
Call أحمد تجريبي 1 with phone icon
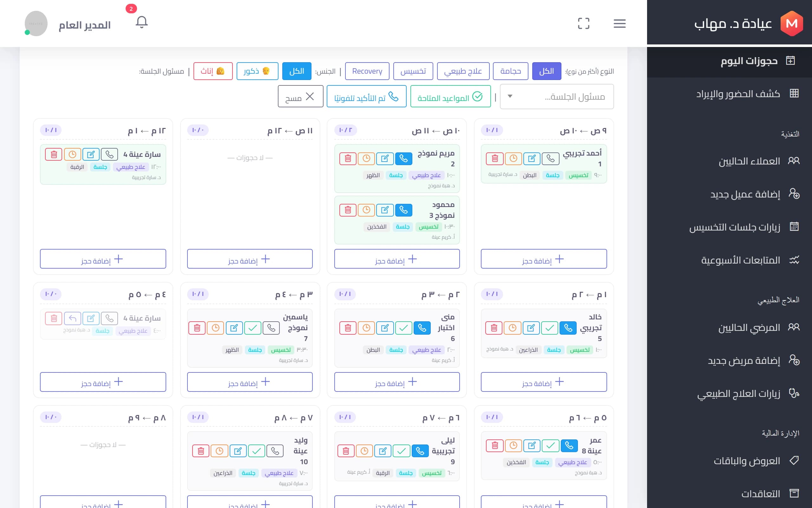[550, 158]
